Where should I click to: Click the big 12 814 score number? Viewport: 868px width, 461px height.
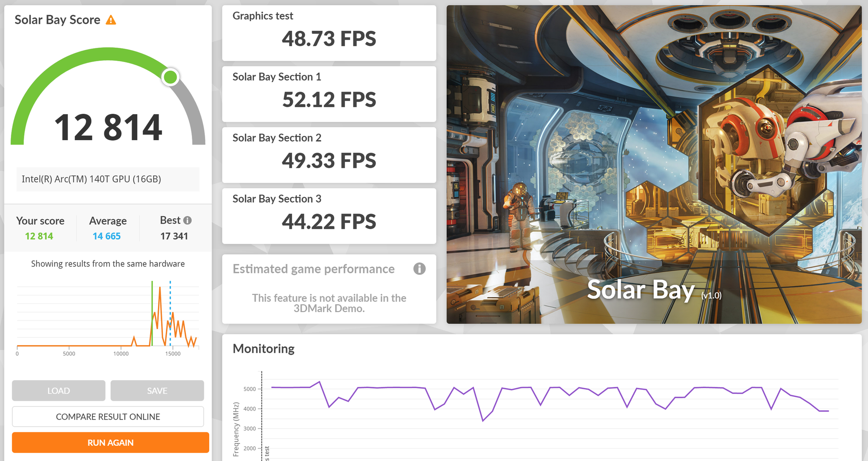pyautogui.click(x=108, y=127)
